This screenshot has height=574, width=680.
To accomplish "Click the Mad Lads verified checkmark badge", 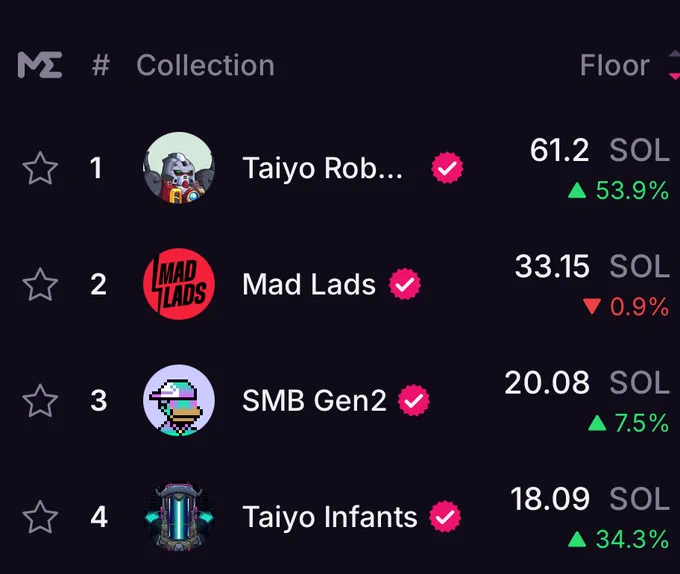I will coord(405,284).
